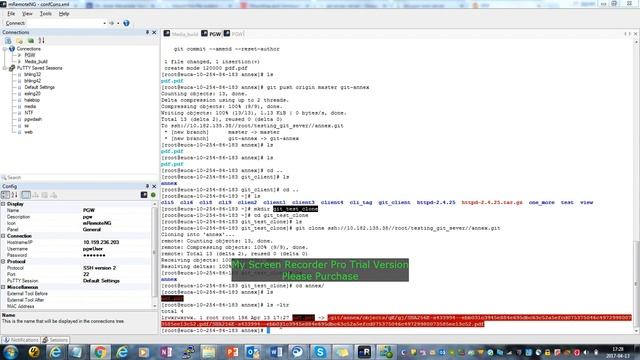Click the globe connections icon in toolbar
The image size is (640, 360).
126,23
